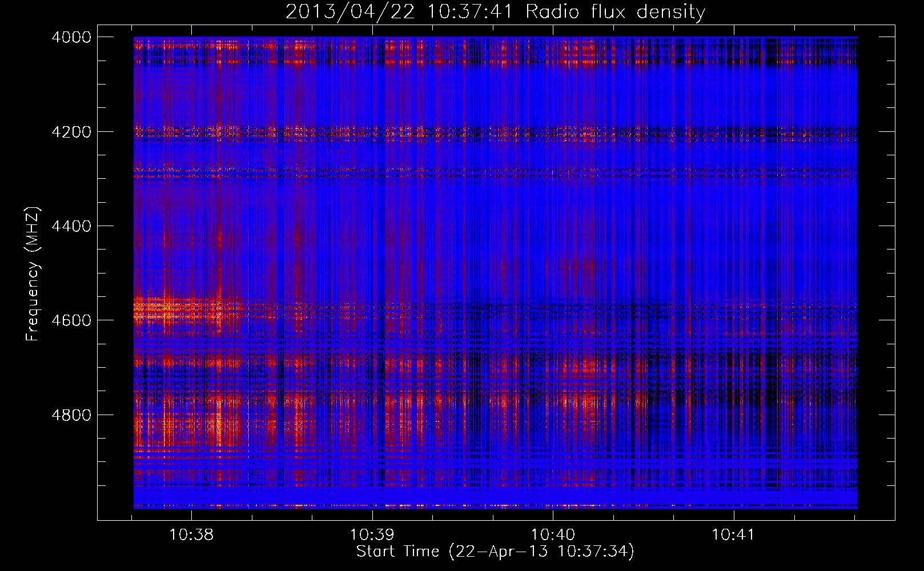Click the 4600 frequency axis label
The height and width of the screenshot is (571, 924).
[71, 320]
